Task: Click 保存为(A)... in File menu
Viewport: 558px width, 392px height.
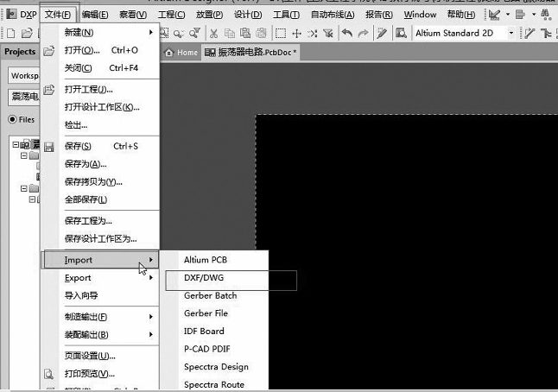Action: click(x=99, y=164)
